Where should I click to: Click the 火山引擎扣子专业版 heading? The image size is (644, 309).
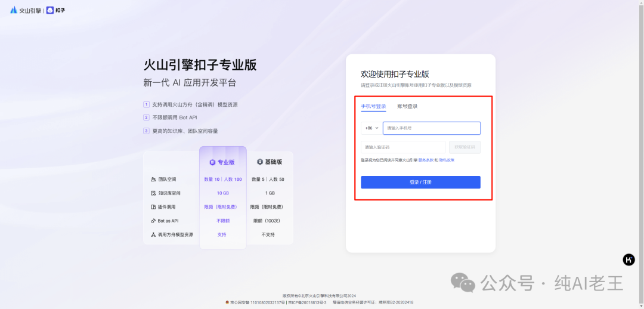[x=200, y=66]
